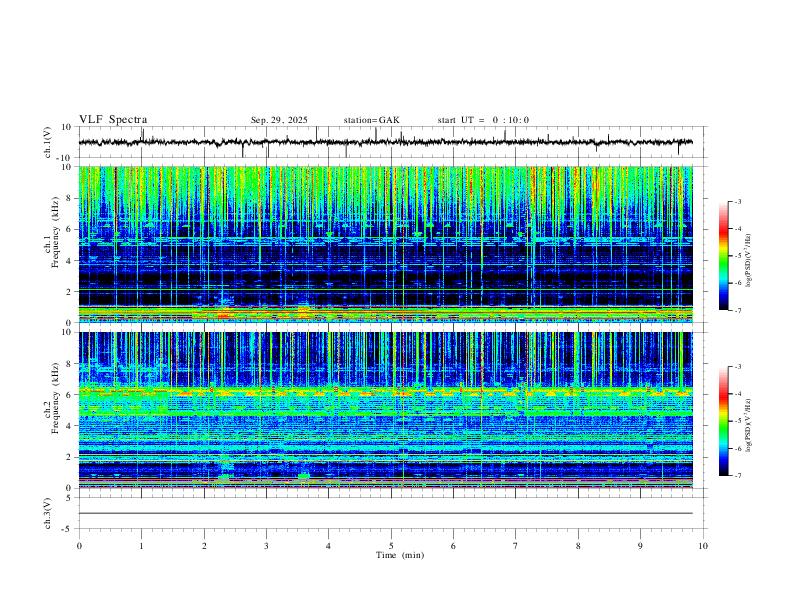Click the "ch.3(V)" axis label

click(48, 513)
